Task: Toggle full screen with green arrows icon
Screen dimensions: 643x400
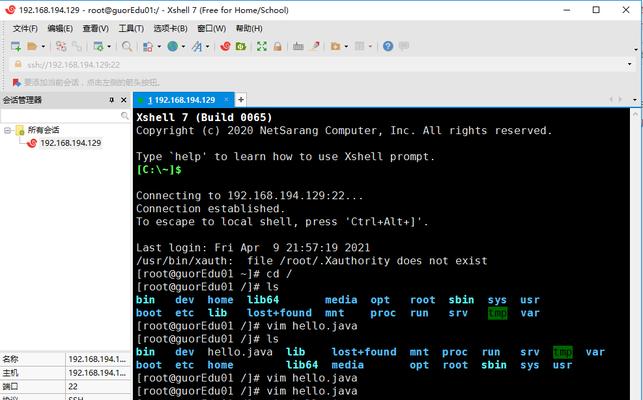Action: pyautogui.click(x=262, y=46)
